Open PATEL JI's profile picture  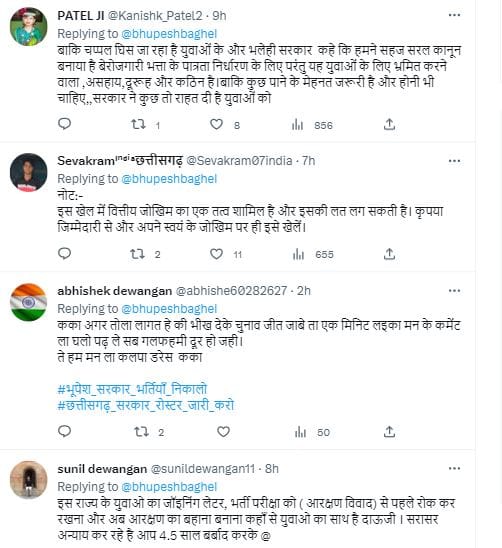click(x=28, y=27)
